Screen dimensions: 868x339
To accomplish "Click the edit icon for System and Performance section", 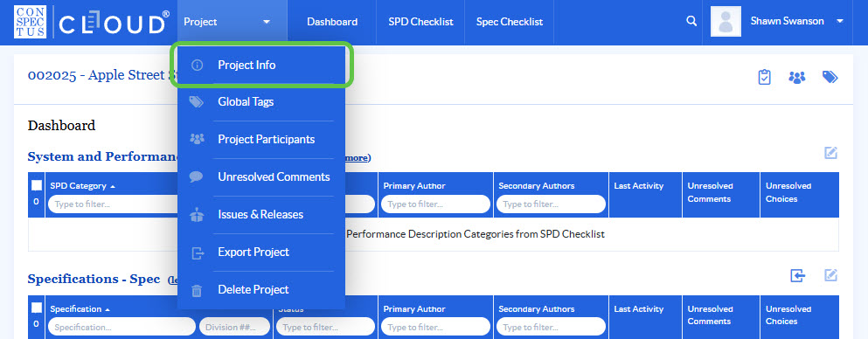I will click(831, 153).
